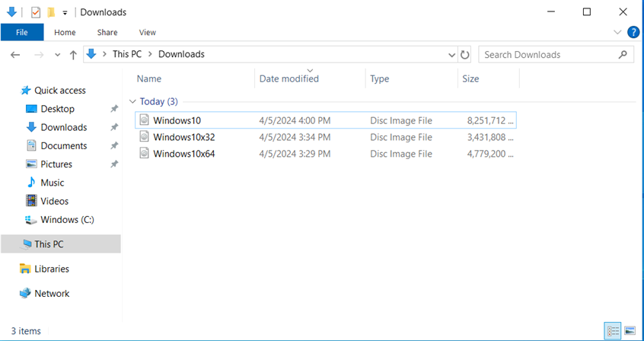Open the Customize Quick Access Toolbar dropdown
Screen dimensions: 644x341
click(x=65, y=13)
